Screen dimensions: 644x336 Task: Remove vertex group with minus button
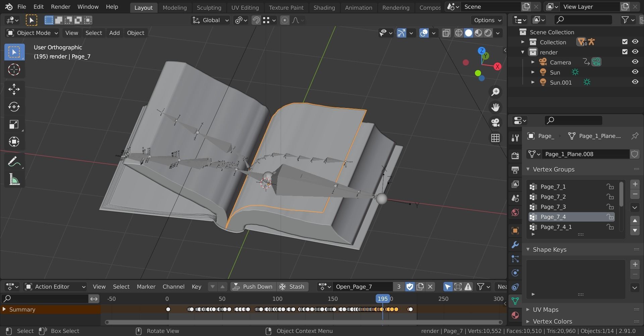(x=635, y=194)
